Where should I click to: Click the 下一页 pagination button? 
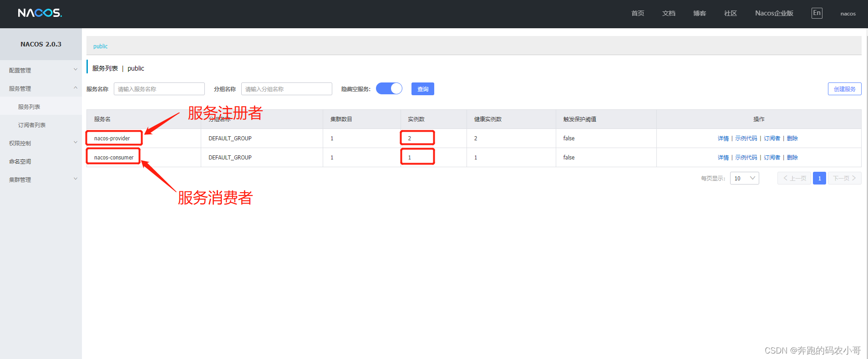[x=845, y=178]
